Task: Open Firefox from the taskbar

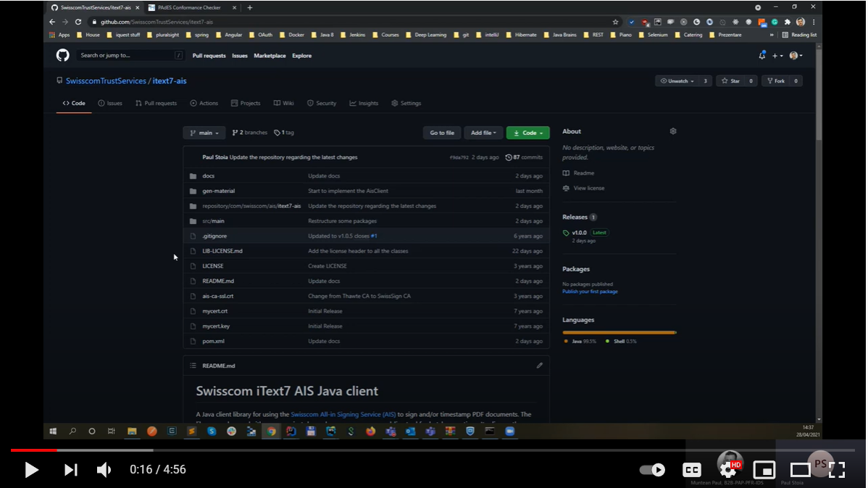Action: pyautogui.click(x=370, y=431)
